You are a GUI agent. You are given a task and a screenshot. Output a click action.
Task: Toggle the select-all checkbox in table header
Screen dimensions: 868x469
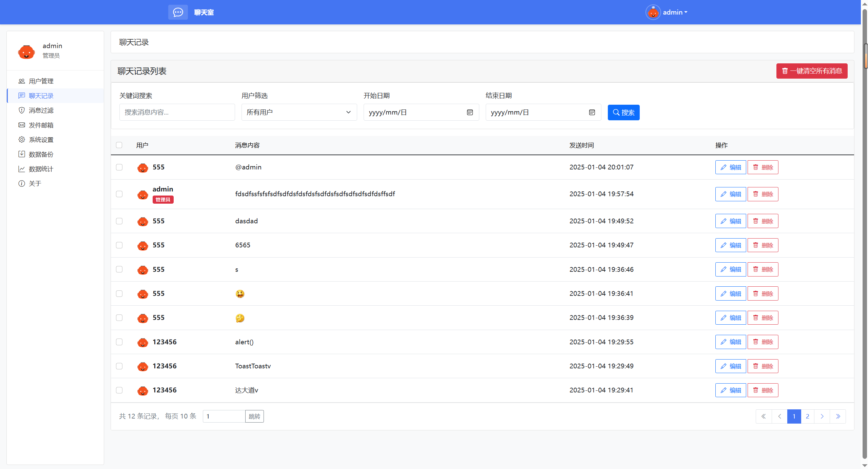click(119, 145)
